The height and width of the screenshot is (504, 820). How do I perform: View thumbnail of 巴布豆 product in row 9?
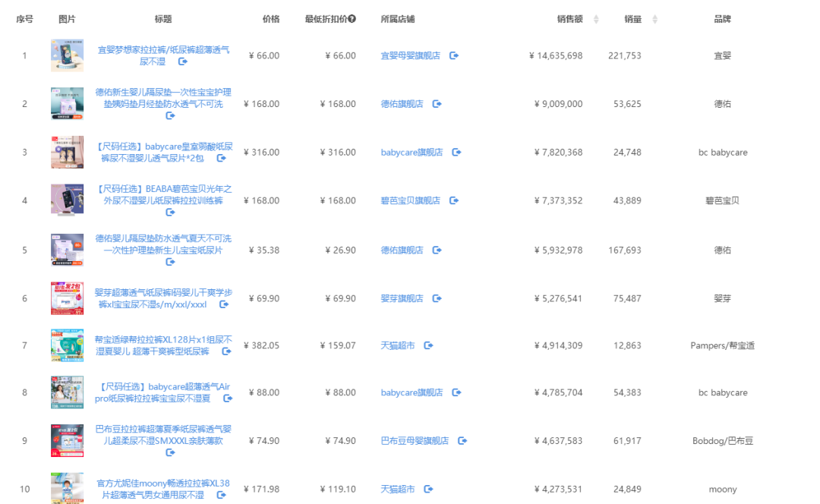pyautogui.click(x=67, y=441)
